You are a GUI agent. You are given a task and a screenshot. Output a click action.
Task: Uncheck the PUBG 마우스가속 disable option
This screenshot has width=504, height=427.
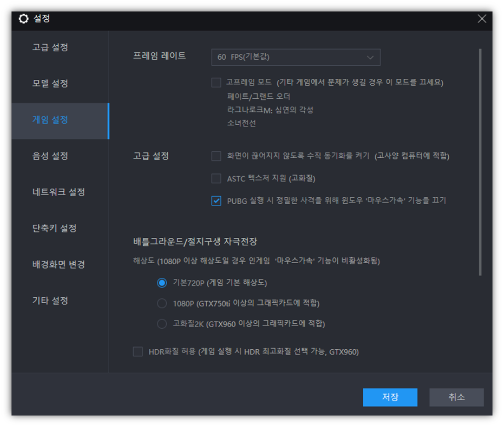[216, 201]
